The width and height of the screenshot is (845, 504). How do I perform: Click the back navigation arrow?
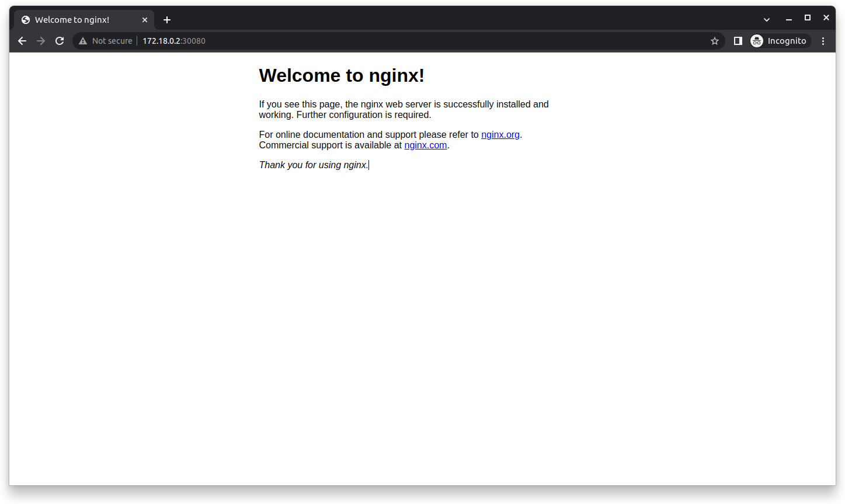point(22,41)
